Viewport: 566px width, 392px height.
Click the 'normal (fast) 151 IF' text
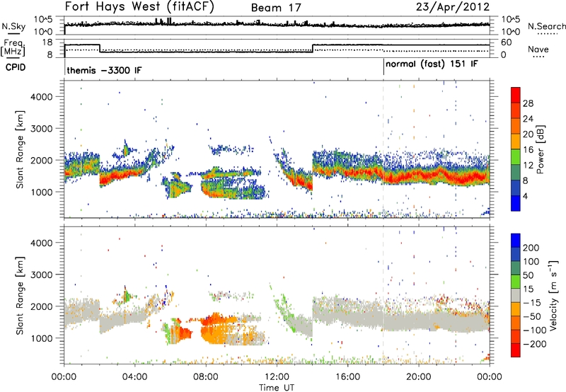tap(432, 64)
